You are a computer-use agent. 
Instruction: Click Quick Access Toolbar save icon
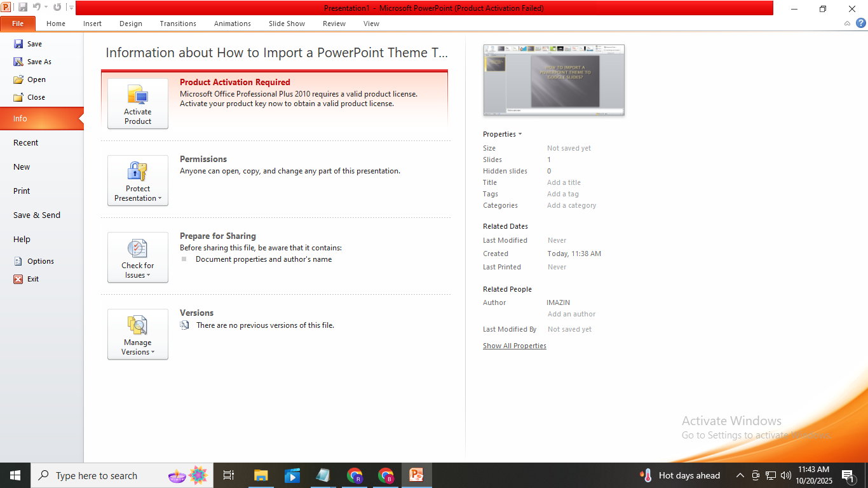[x=23, y=8]
